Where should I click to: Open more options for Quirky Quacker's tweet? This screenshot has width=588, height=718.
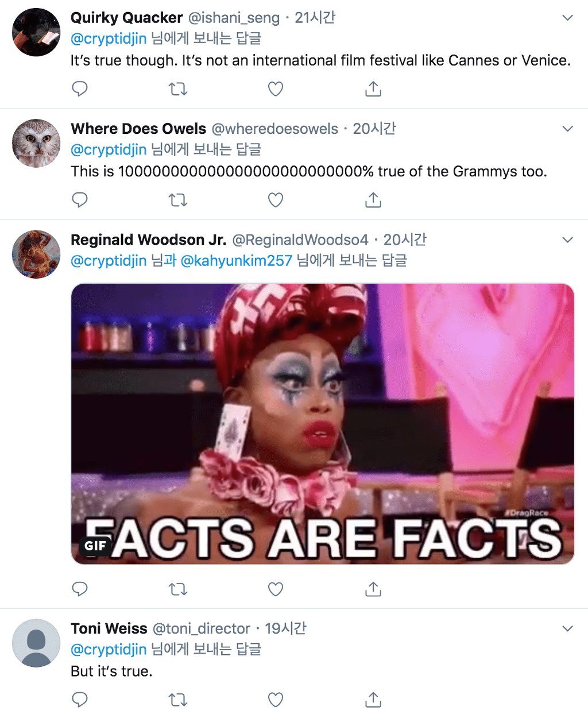567,18
